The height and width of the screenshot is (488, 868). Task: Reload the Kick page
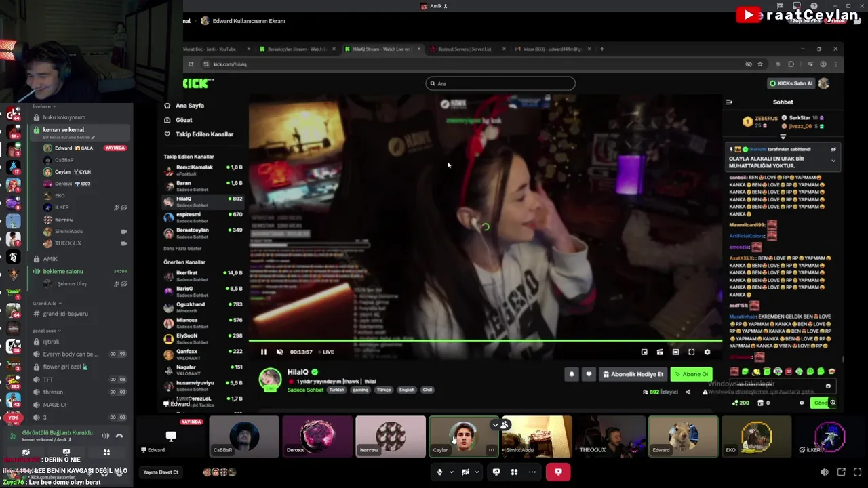click(x=191, y=64)
